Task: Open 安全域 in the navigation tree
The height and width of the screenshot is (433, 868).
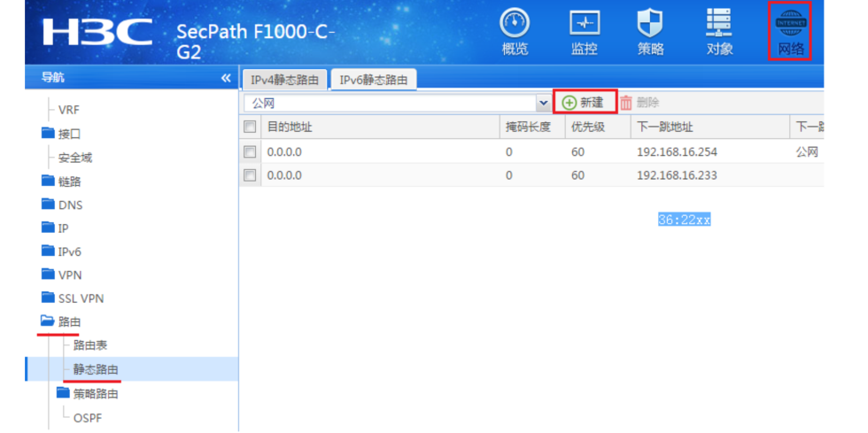Action: point(75,158)
